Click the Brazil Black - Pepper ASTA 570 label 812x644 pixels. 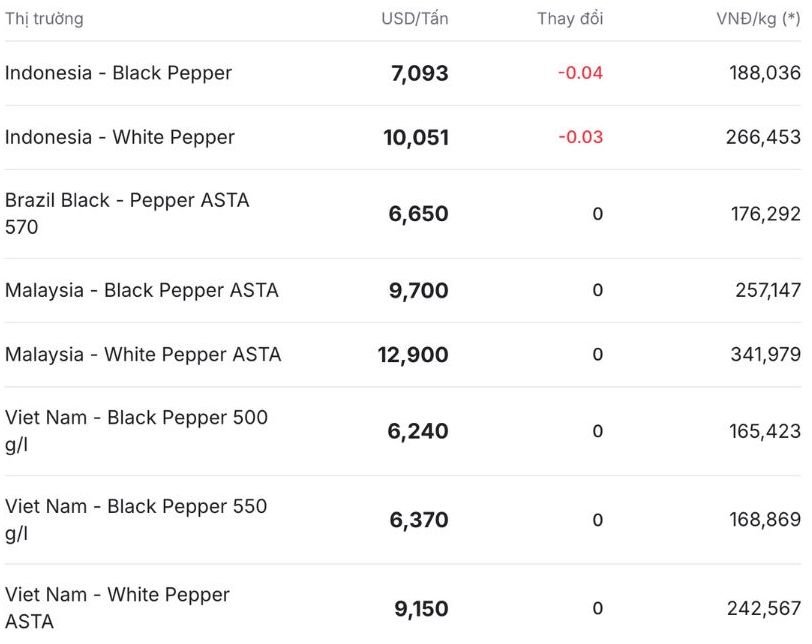127,213
